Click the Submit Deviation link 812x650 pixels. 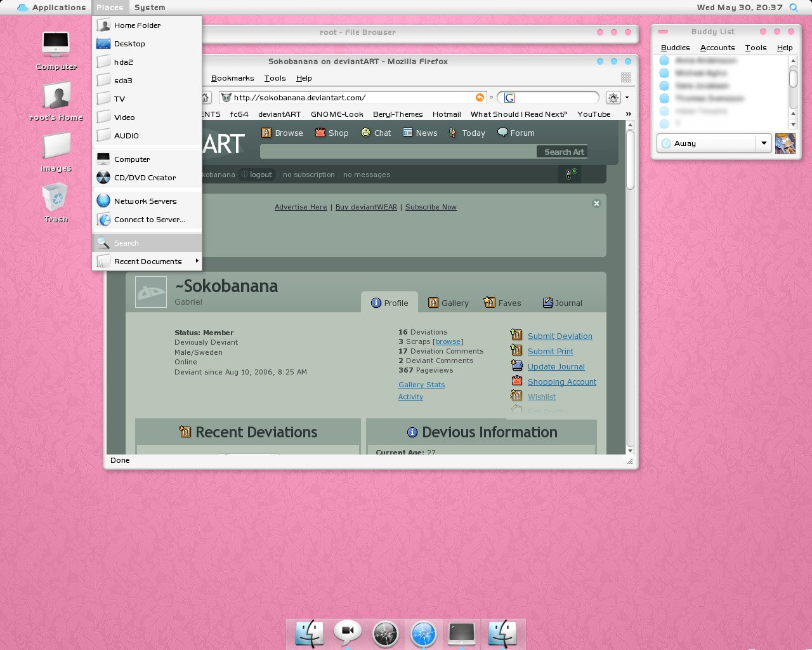pos(560,336)
